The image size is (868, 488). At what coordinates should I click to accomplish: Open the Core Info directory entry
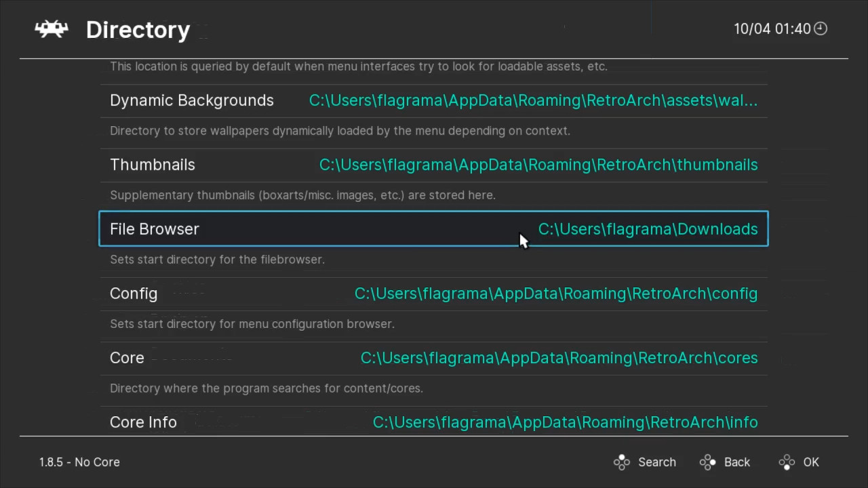[x=143, y=422]
